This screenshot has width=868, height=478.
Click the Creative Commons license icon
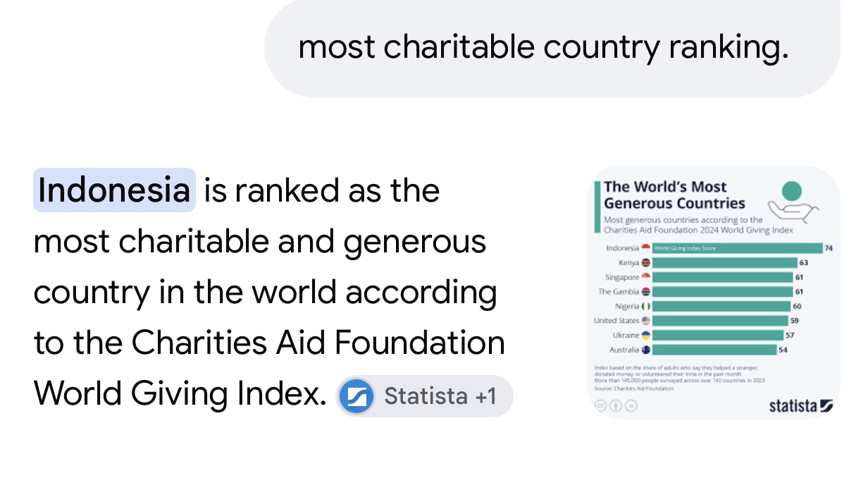[x=601, y=405]
